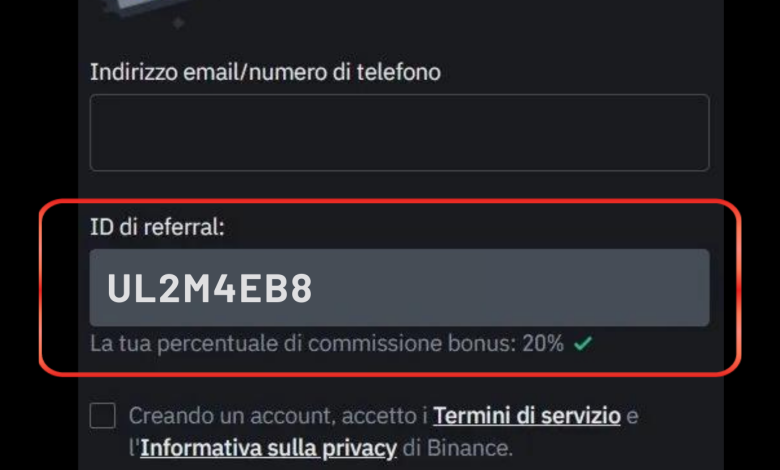The width and height of the screenshot is (780, 470).
Task: Click the commission bonus percentage text
Action: pyautogui.click(x=327, y=343)
